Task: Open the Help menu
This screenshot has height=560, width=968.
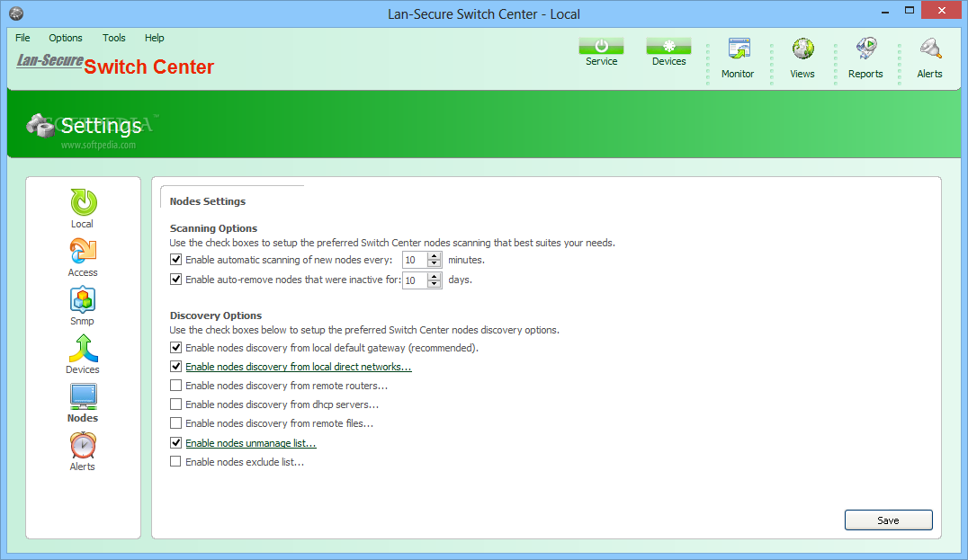Action: pos(155,38)
